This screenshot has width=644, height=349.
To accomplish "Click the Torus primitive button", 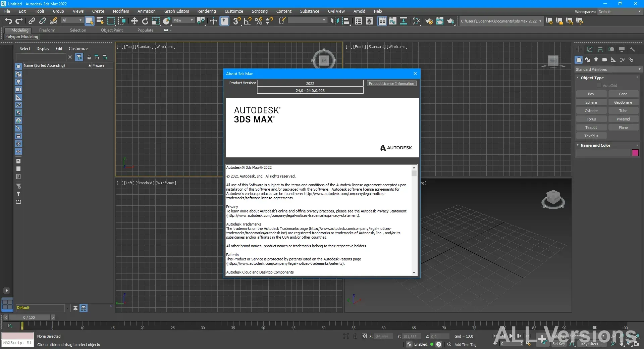I will (591, 119).
